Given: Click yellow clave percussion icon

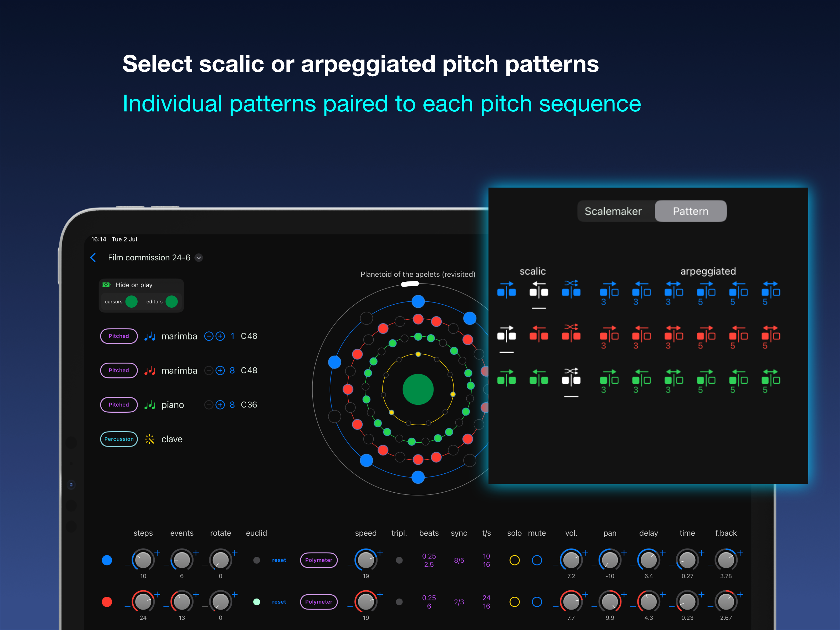Looking at the screenshot, I should pos(150,439).
